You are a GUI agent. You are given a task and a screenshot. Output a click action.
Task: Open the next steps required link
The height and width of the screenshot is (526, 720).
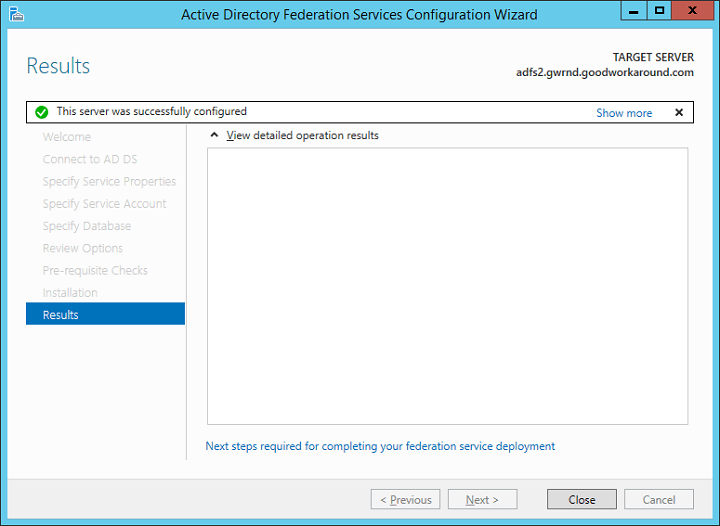click(380, 446)
